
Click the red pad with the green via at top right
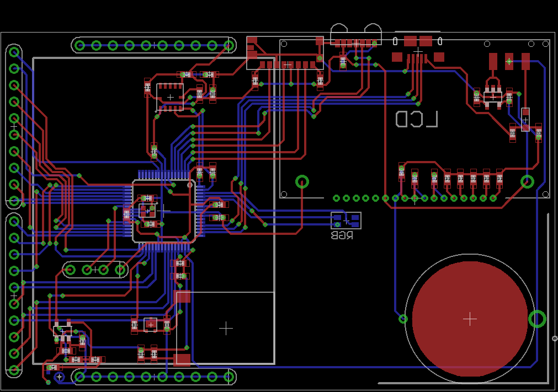(x=509, y=62)
